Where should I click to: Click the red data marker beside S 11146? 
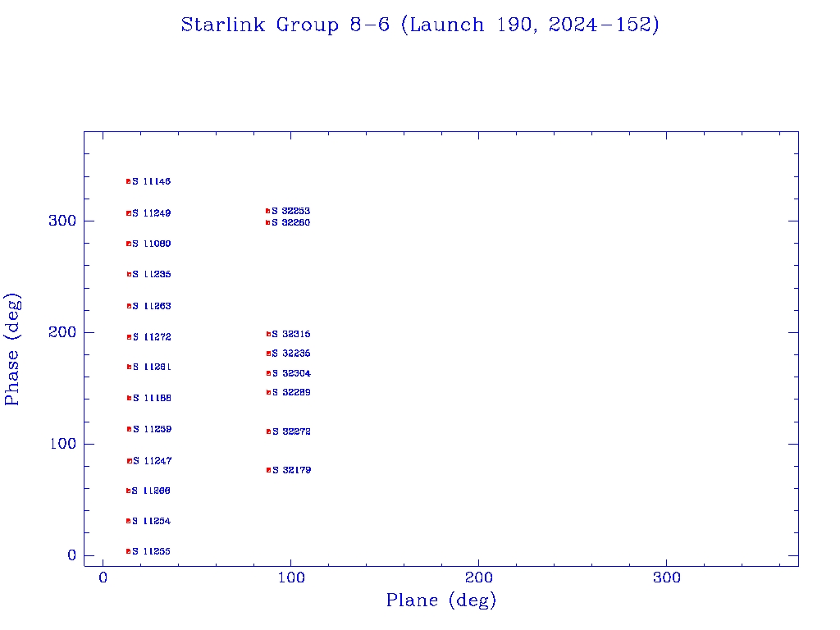[129, 181]
